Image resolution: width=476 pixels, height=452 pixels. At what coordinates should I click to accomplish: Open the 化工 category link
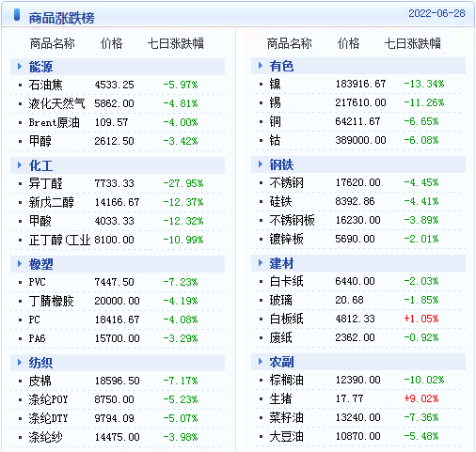tap(40, 165)
